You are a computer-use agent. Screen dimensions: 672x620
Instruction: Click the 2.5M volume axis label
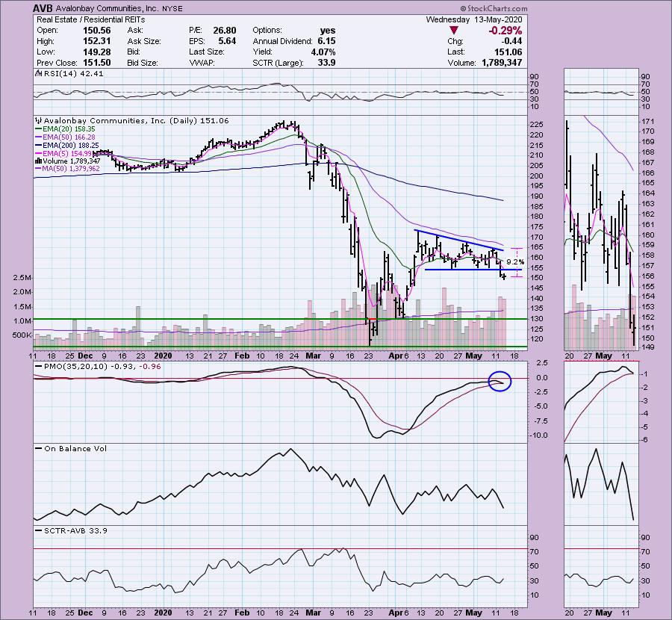(x=22, y=279)
